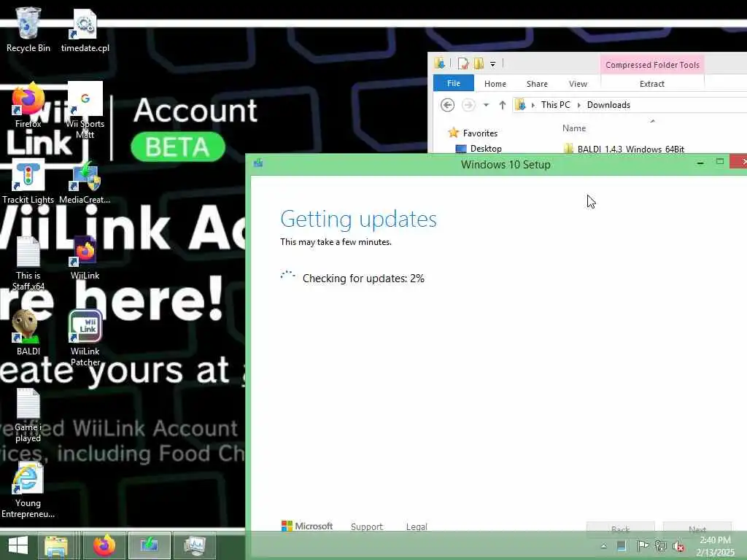Go up one folder level in Explorer
The image size is (747, 560).
[x=502, y=105]
